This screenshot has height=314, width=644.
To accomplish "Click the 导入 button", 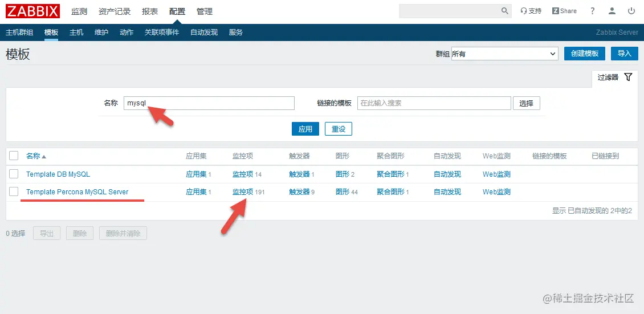I will pyautogui.click(x=625, y=54).
